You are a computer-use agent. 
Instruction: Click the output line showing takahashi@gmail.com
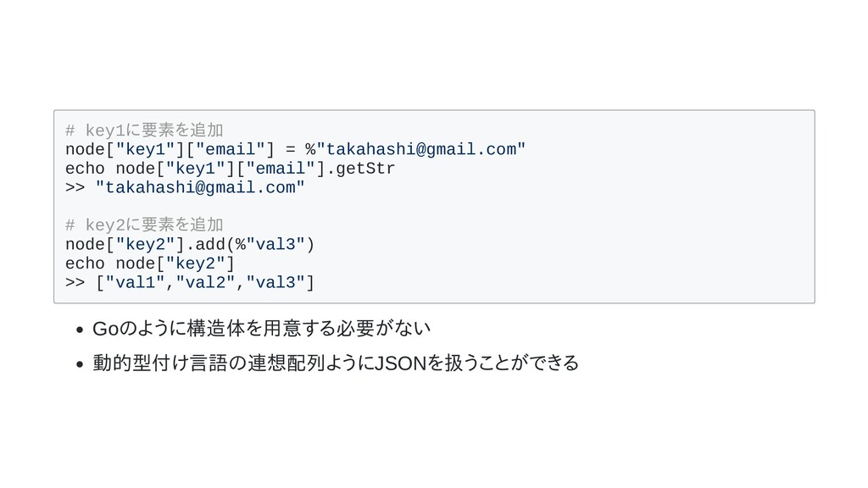point(185,187)
